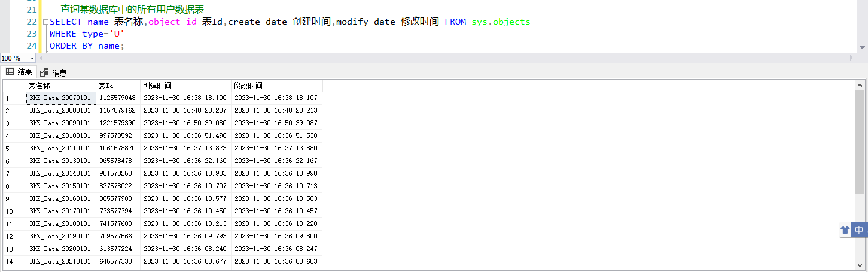
Task: Select cell BHZ_Data_20110101
Action: pyautogui.click(x=61, y=148)
